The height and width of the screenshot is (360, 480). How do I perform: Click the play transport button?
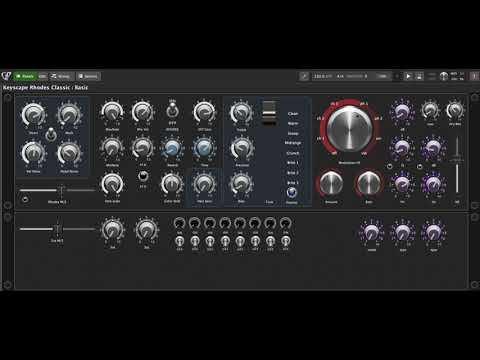pos(408,76)
